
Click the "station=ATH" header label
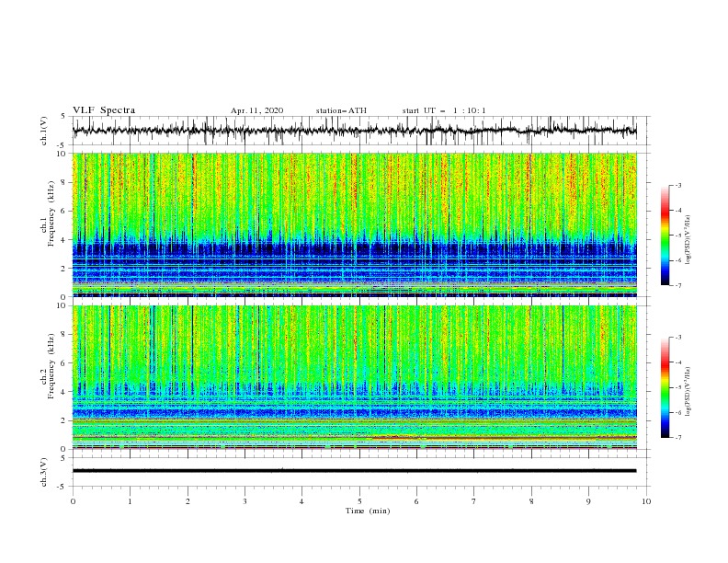341,110
